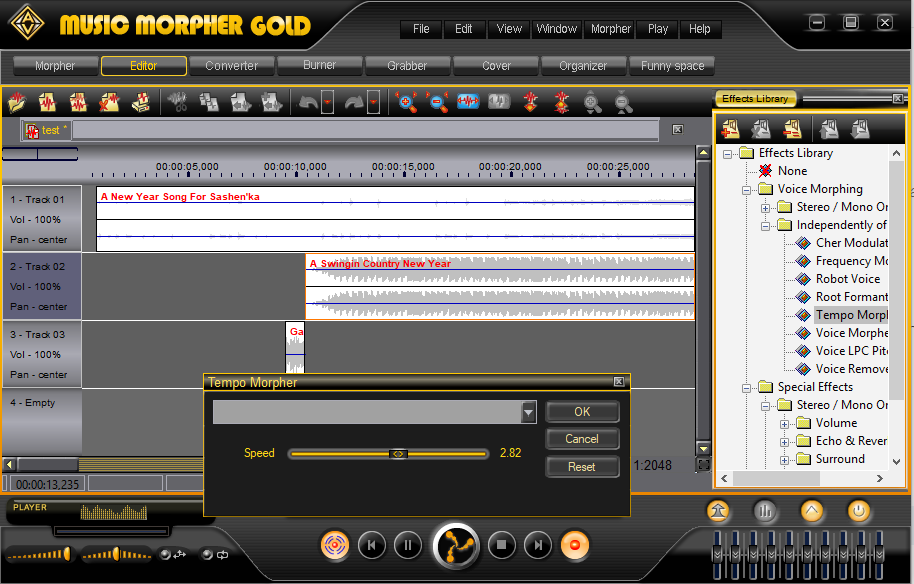
Task: Click the Speed slider handle
Action: [398, 453]
